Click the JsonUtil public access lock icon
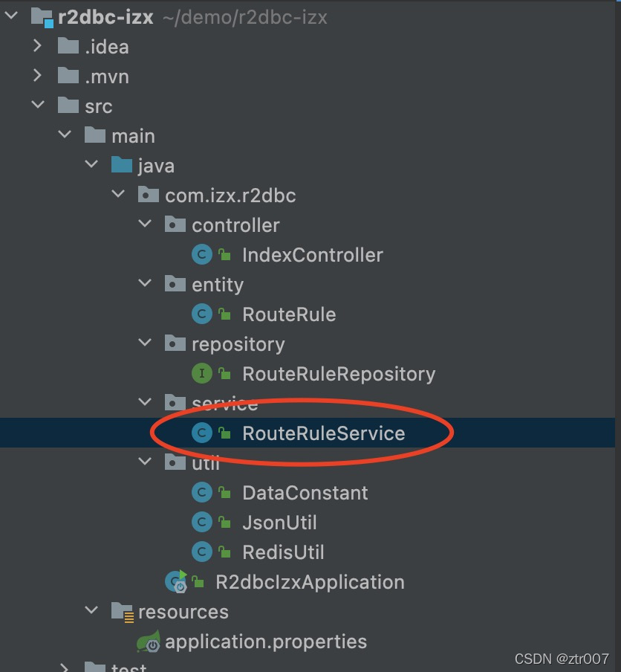Viewport: 621px width, 672px height. point(225,522)
